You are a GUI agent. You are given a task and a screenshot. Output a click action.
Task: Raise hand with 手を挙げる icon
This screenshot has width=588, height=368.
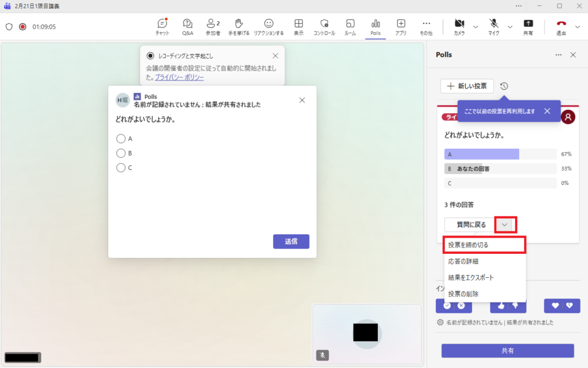[239, 24]
